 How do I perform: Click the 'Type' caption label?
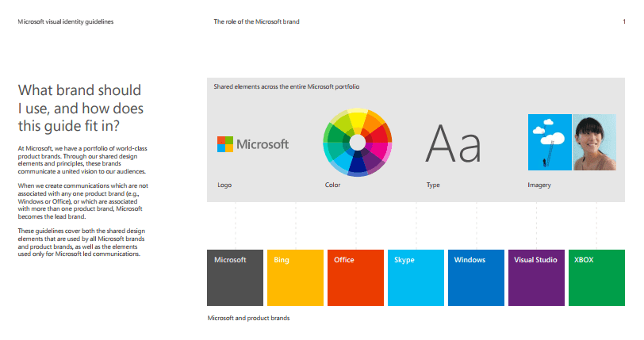[433, 185]
